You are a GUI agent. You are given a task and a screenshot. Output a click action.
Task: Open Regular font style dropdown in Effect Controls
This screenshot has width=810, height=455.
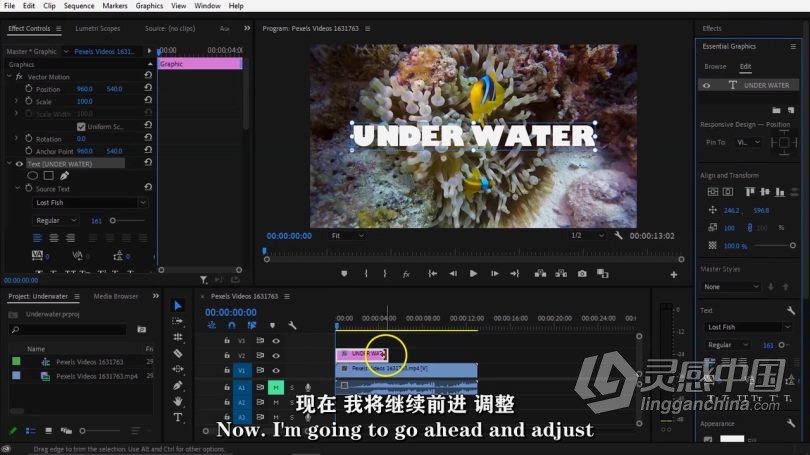coord(55,221)
